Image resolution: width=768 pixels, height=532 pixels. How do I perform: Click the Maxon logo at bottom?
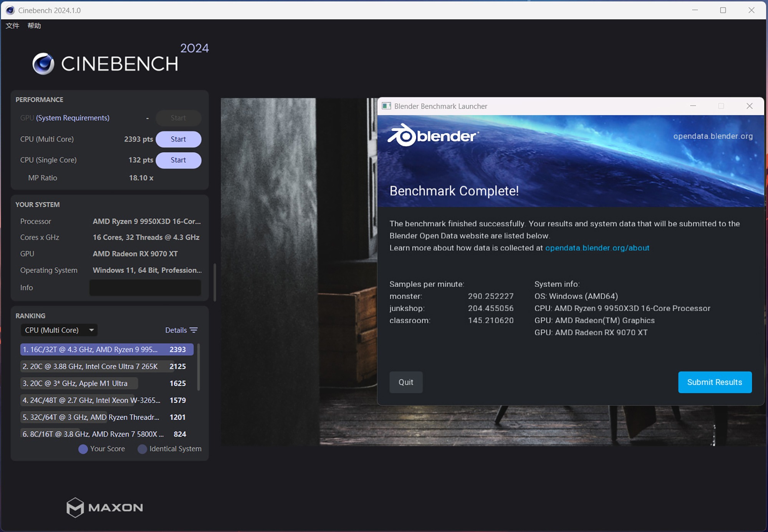104,507
